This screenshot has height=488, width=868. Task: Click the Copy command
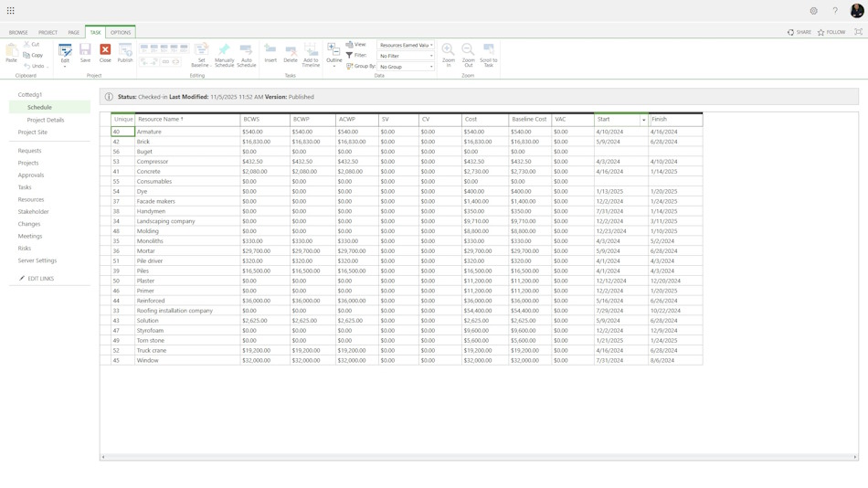coord(33,55)
